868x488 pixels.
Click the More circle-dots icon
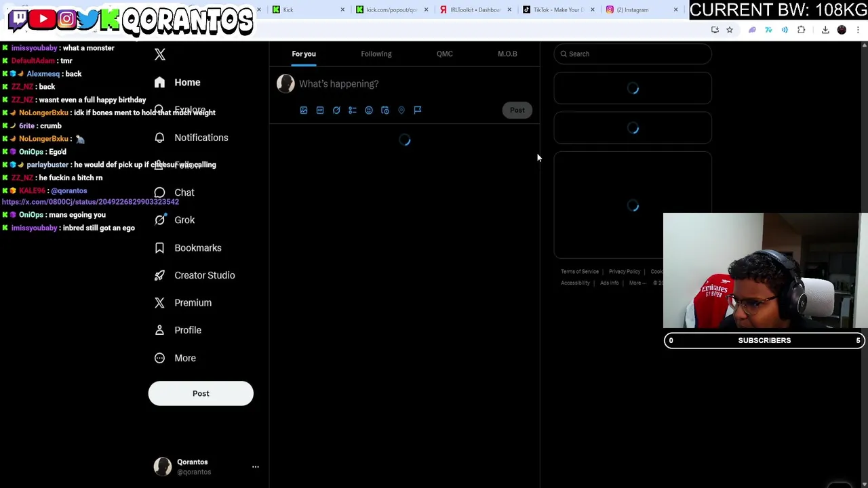159,358
